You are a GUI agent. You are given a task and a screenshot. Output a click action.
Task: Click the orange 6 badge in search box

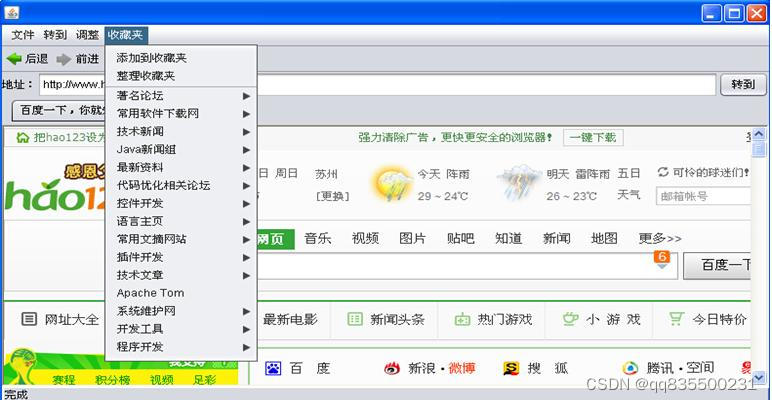(662, 257)
